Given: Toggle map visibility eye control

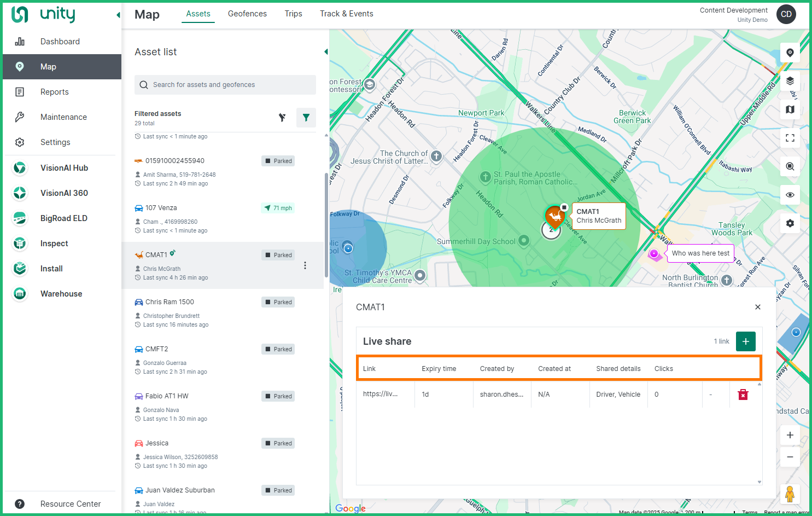Looking at the screenshot, I should [790, 195].
